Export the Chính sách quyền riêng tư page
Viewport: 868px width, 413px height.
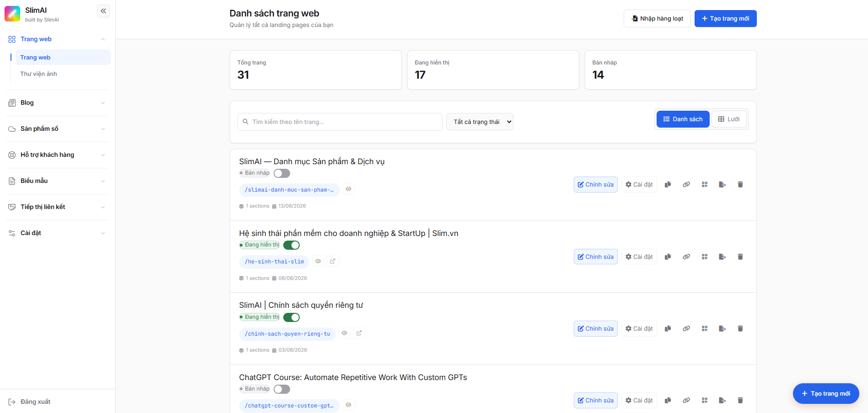(x=722, y=328)
